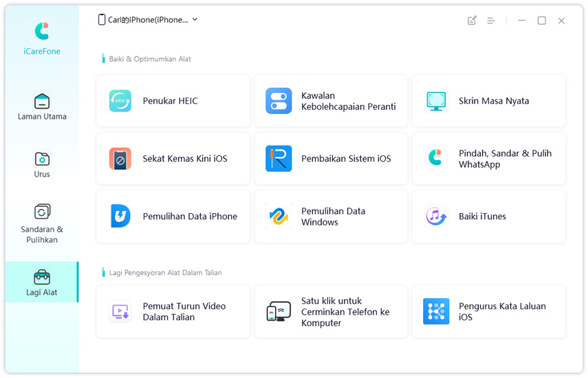Click the Kawalan Kebolehcapaian Peranti icon
The width and height of the screenshot is (588, 378).
click(279, 101)
